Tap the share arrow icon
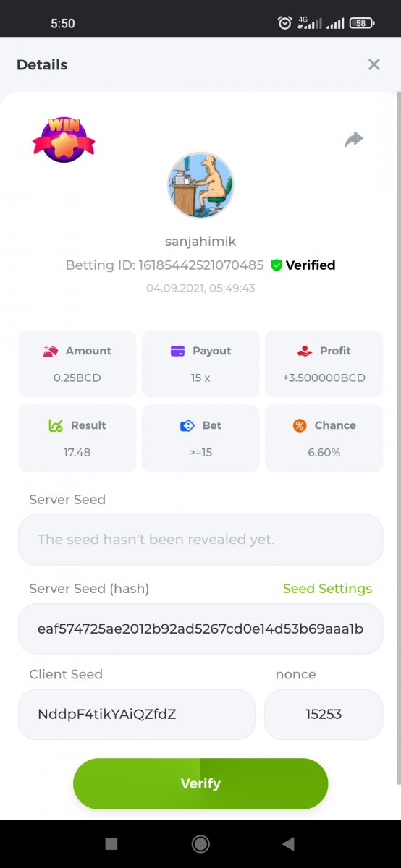 pyautogui.click(x=354, y=139)
